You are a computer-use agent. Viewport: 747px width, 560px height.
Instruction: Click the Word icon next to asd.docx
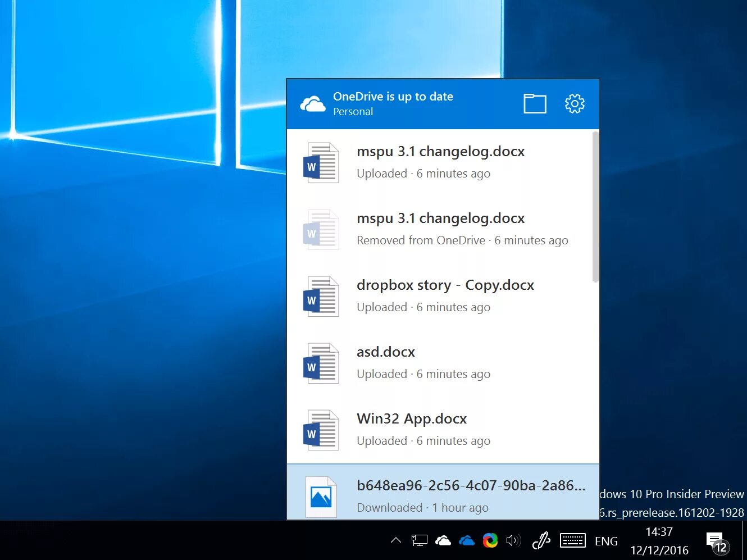click(321, 363)
